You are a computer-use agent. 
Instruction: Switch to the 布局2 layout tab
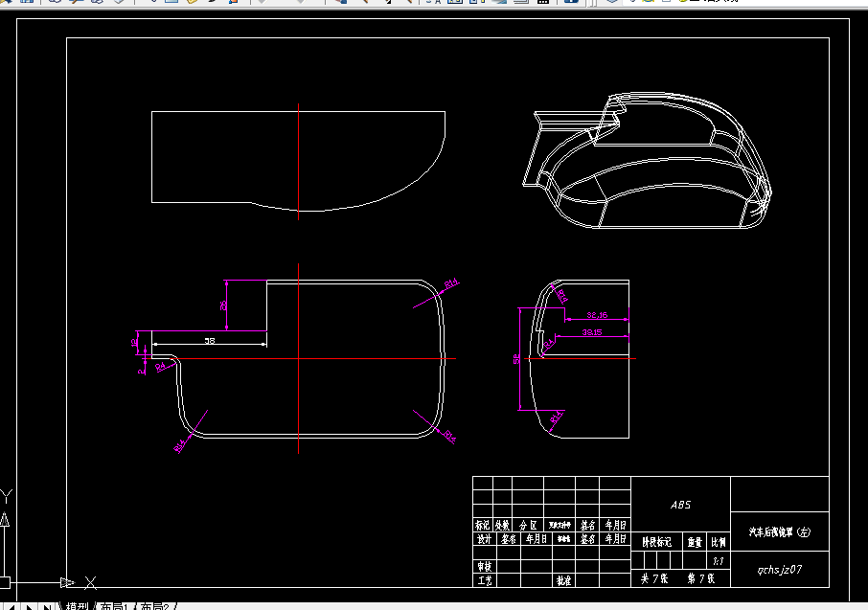[154, 606]
